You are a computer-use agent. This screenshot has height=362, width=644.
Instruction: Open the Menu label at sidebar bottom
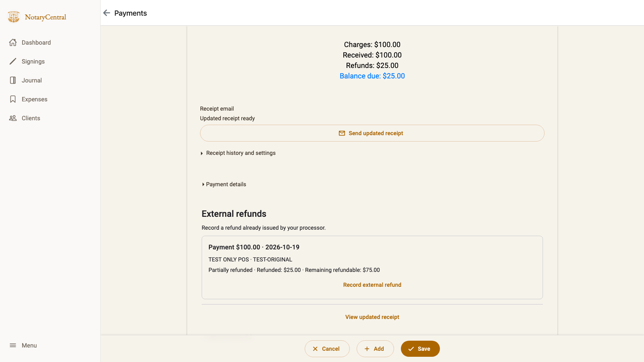29,346
